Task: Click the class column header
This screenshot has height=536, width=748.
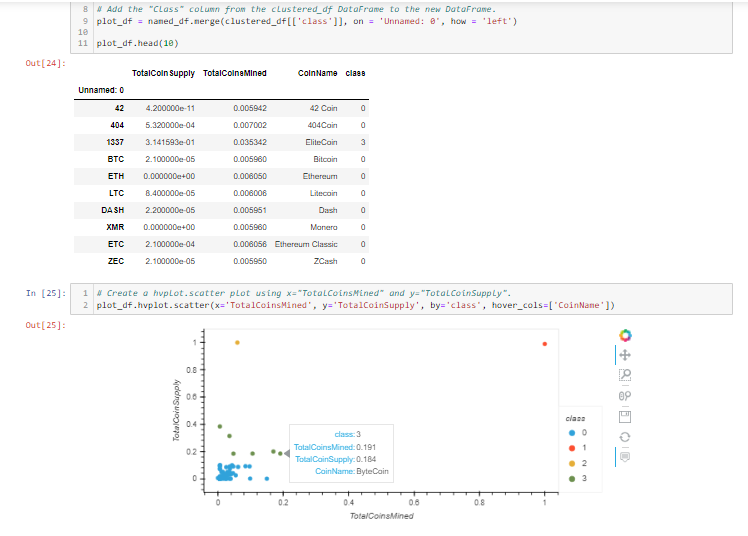Action: point(355,73)
